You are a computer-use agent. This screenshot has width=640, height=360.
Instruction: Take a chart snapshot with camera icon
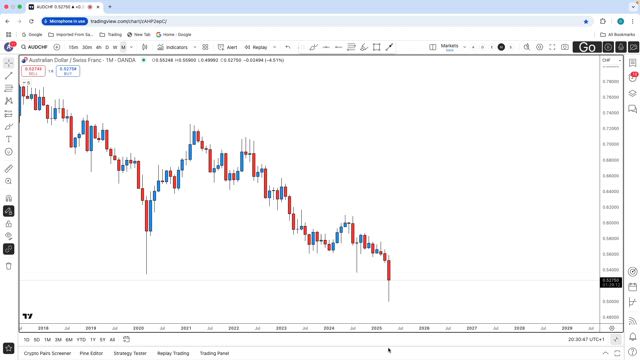565,47
